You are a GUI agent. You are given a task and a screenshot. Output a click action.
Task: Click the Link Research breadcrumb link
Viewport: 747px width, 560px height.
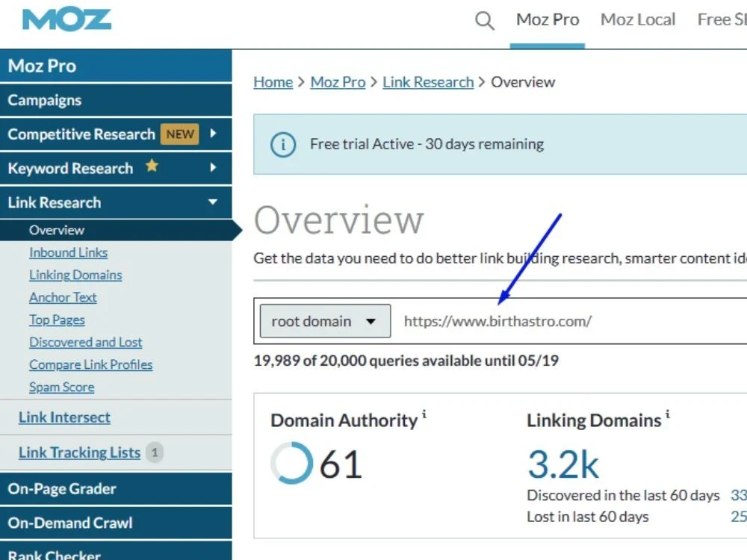click(428, 82)
